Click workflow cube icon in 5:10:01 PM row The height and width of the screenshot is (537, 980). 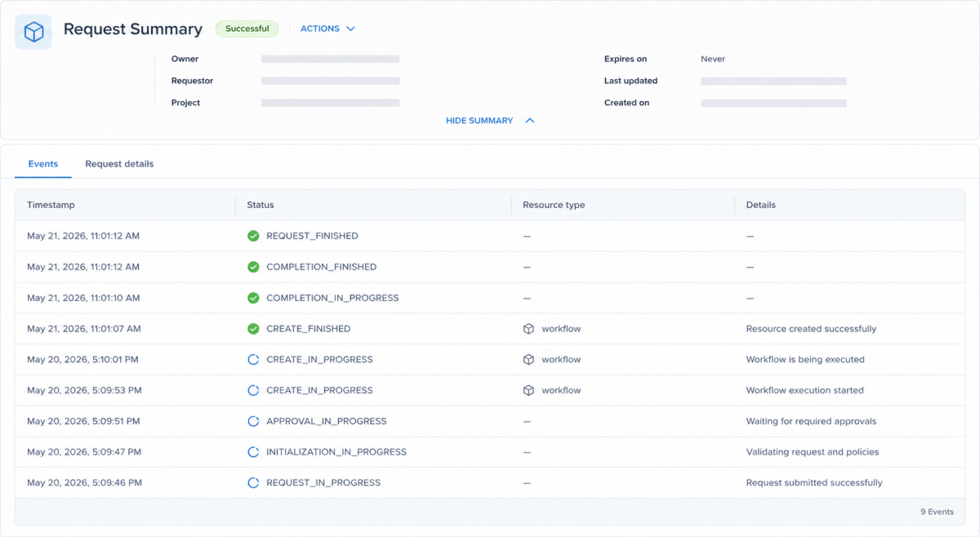click(528, 359)
